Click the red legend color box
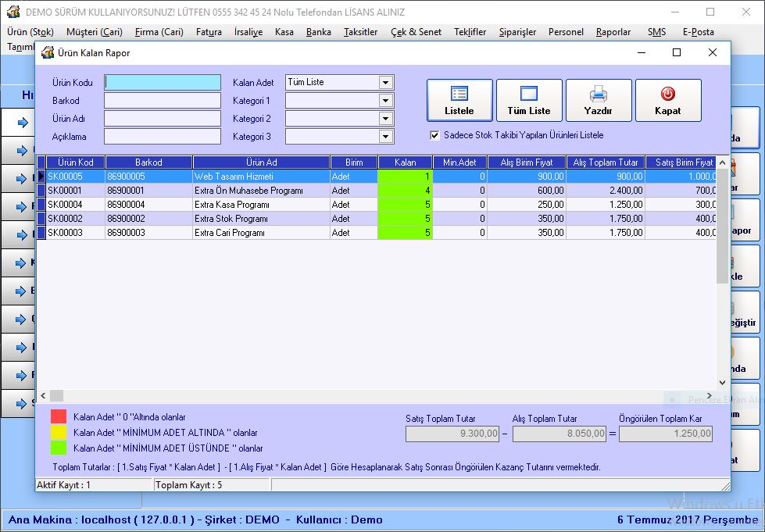The height and width of the screenshot is (532, 765). [59, 417]
